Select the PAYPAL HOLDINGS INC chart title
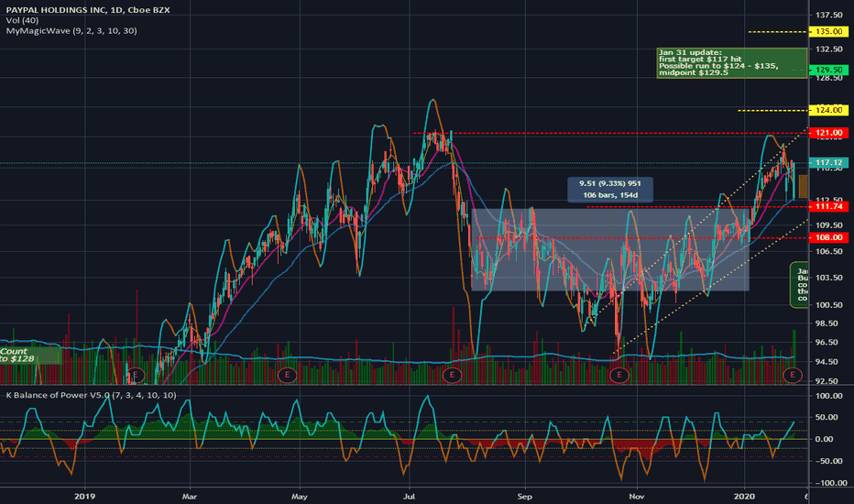 (x=88, y=10)
